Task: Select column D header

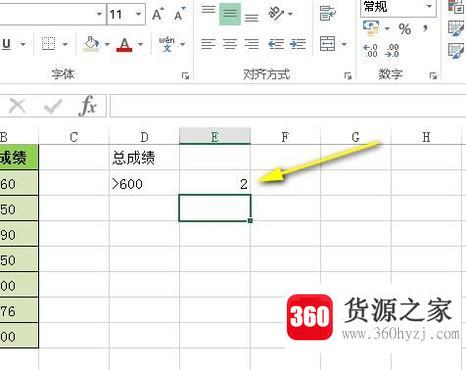Action: (x=144, y=137)
